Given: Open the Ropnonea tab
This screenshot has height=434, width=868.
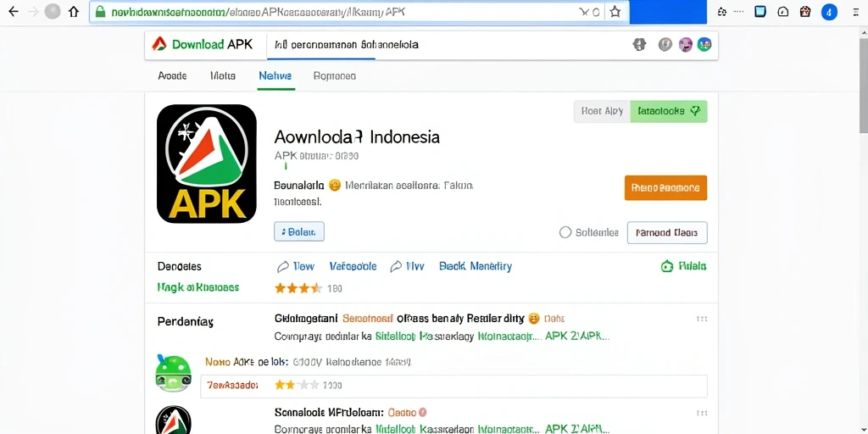Looking at the screenshot, I should coord(334,76).
